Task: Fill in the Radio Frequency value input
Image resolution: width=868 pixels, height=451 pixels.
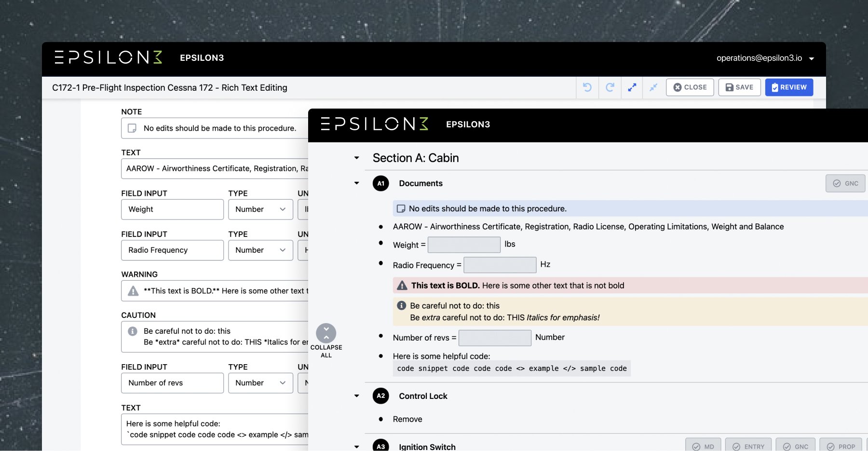Action: pos(500,265)
